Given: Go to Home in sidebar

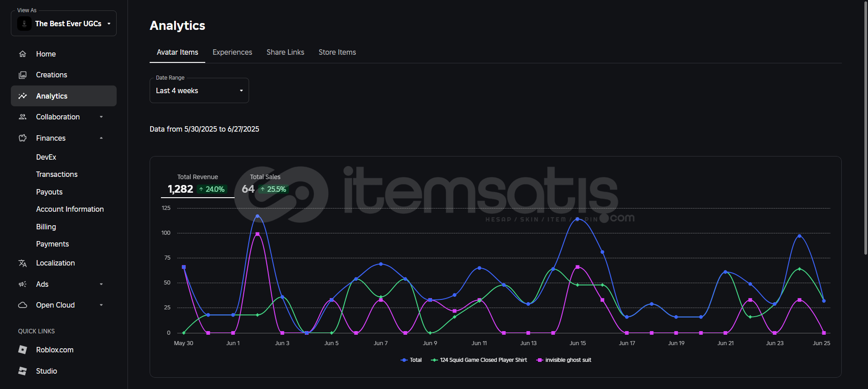Looking at the screenshot, I should tap(64, 54).
